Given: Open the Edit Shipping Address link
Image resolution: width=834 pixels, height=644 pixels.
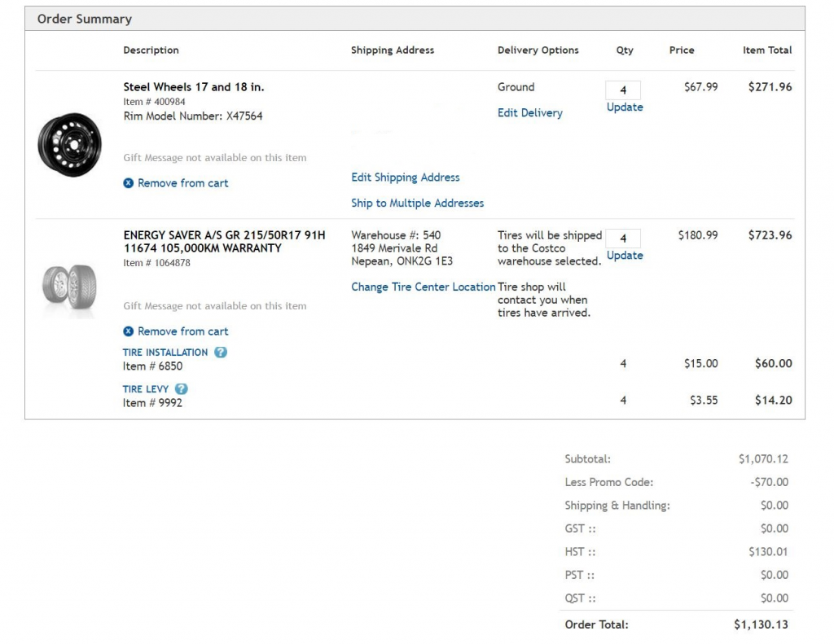Looking at the screenshot, I should click(405, 177).
